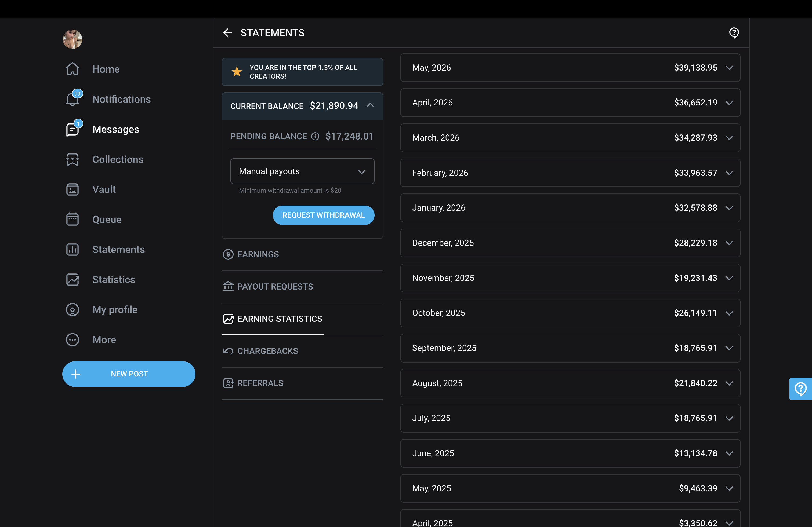Open Notifications bell icon

click(73, 99)
